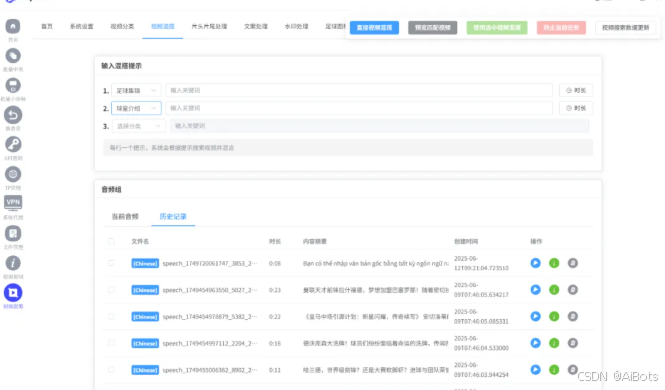This screenshot has width=665, height=390.
Task: Click the [Chinese] tag on speech_1749720061747
Action: click(145, 263)
